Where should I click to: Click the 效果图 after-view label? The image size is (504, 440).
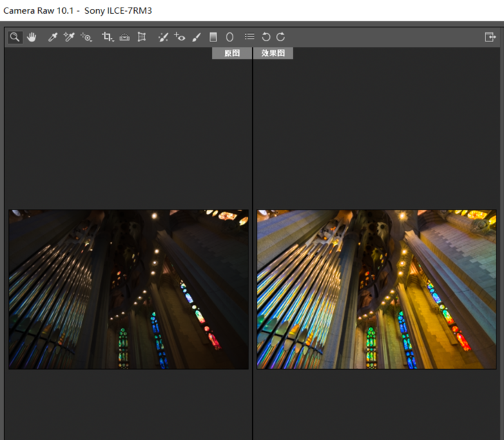pos(273,53)
